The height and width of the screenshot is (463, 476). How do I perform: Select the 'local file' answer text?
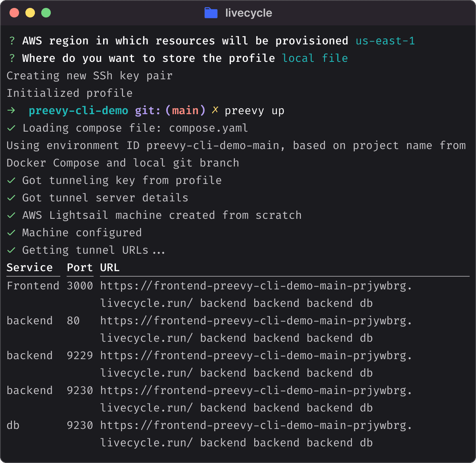pos(315,58)
